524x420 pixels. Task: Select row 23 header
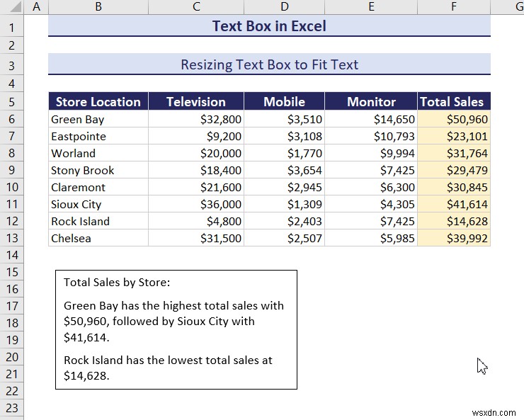pyautogui.click(x=12, y=408)
